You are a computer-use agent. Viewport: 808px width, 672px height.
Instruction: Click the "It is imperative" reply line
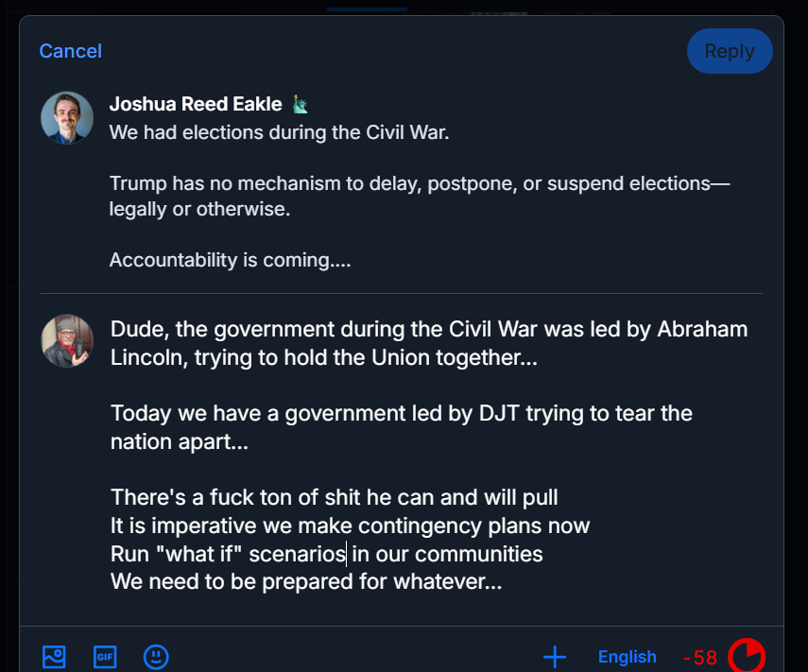350,526
